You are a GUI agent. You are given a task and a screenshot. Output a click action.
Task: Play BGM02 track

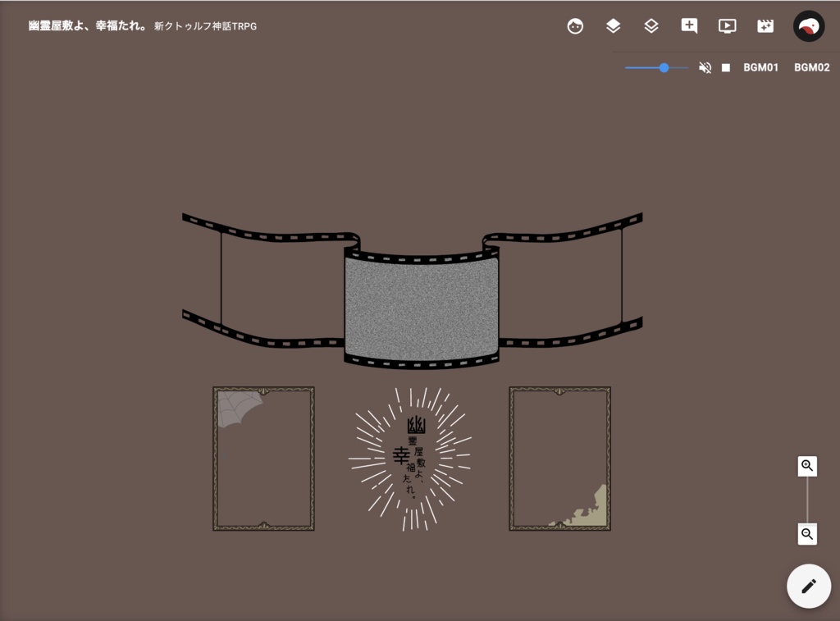[x=811, y=67]
